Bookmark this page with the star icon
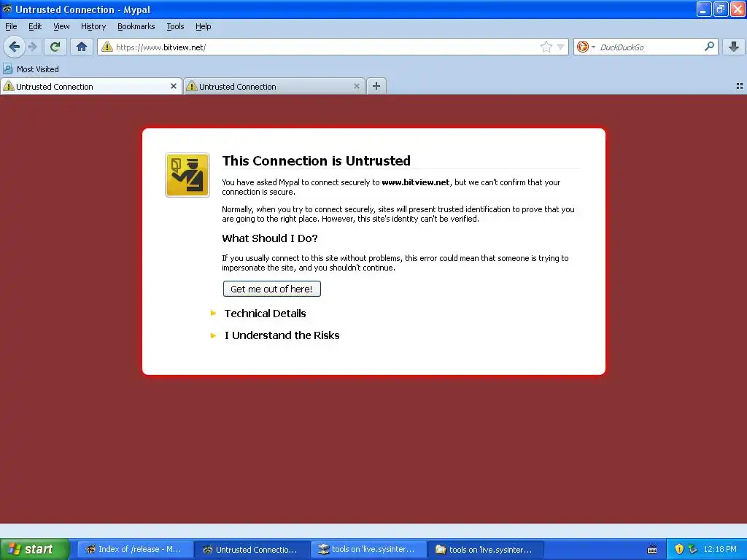 (546, 47)
